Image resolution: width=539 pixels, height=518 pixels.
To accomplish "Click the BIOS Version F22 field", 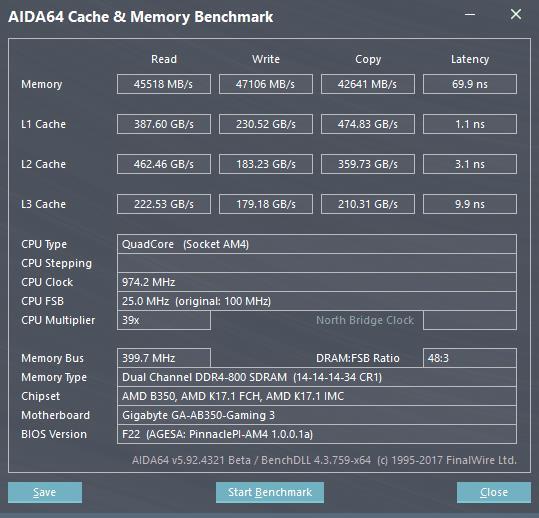I will (x=317, y=434).
